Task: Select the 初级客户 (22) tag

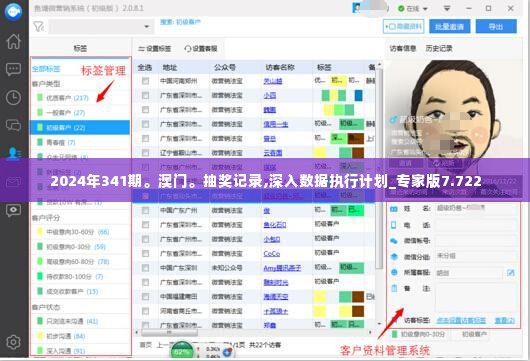Action: (80, 127)
